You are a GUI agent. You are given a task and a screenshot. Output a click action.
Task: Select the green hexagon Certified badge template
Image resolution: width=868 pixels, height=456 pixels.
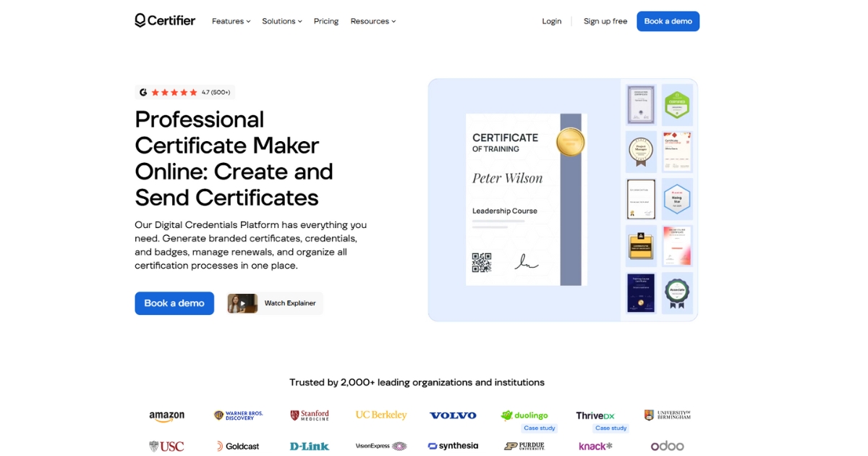tap(678, 105)
